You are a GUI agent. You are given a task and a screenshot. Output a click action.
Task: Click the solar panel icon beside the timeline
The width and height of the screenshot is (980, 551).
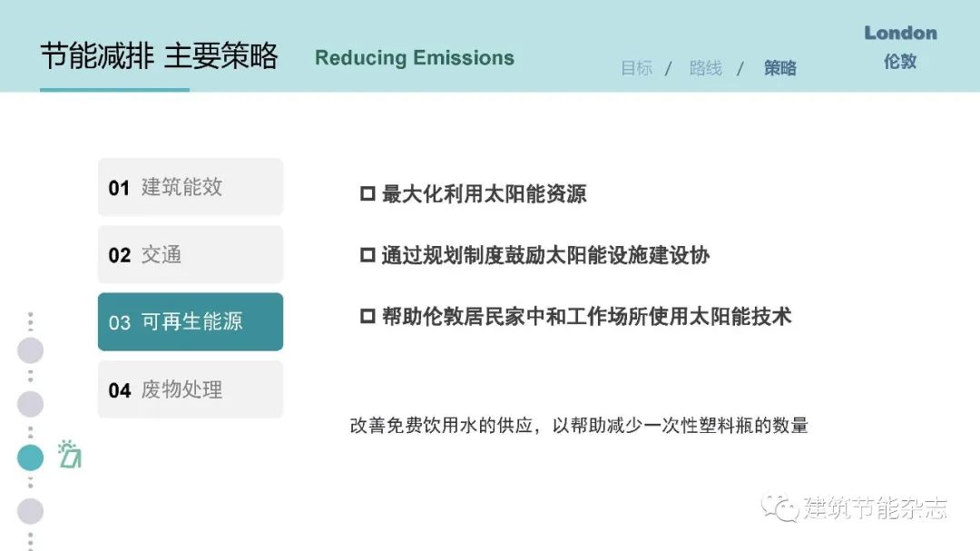[69, 455]
